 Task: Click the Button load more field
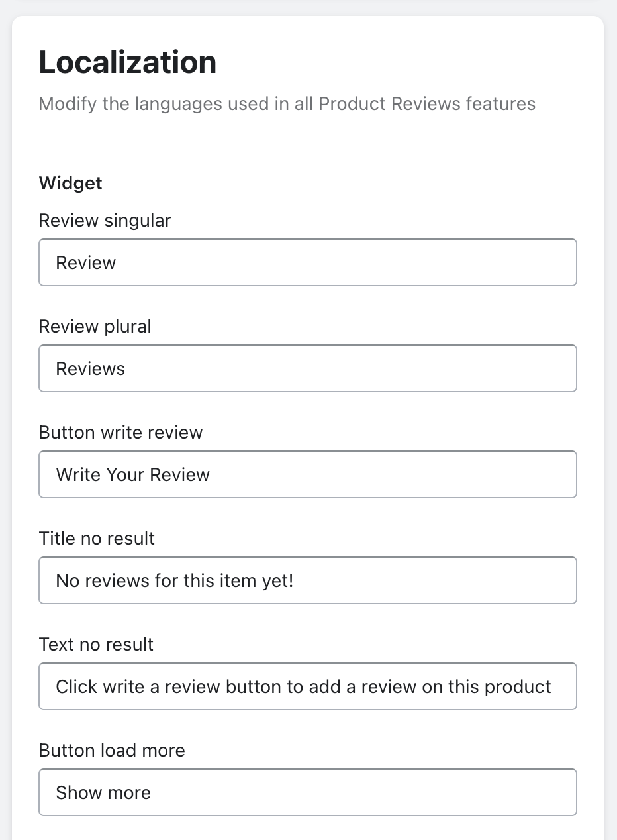[308, 792]
